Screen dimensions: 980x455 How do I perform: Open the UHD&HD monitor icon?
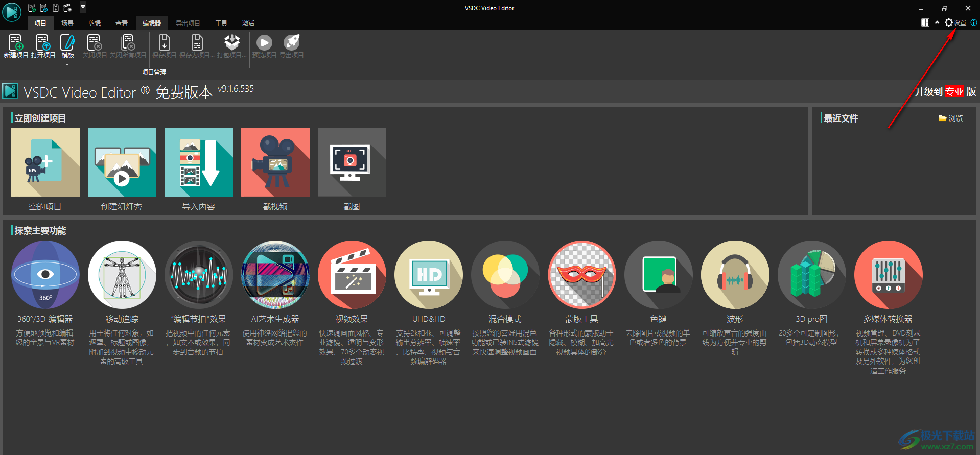click(x=429, y=275)
